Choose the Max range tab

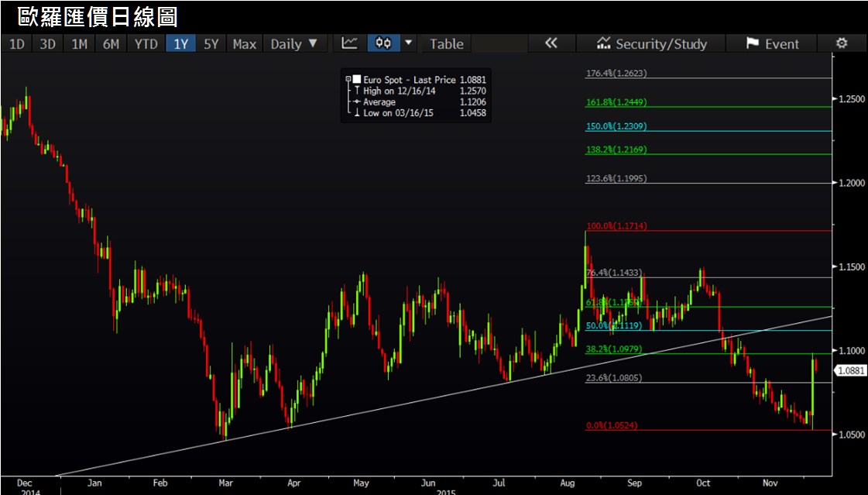point(244,44)
